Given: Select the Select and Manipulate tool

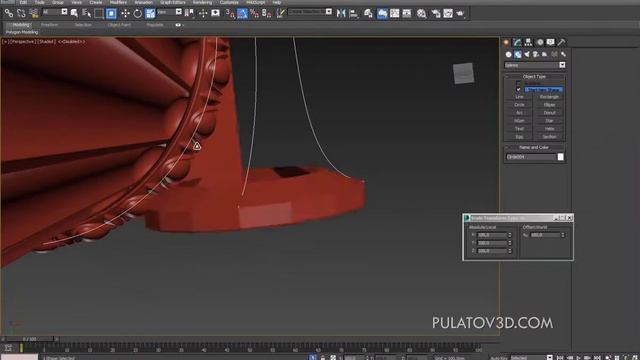Looking at the screenshot, I should pyautogui.click(x=203, y=13).
